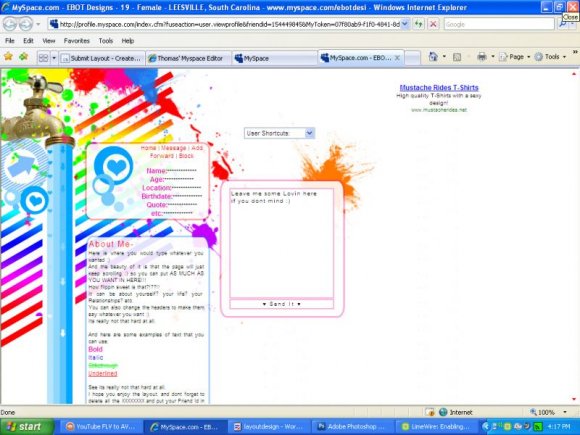Close the MySpace.com - EBO tab
The height and width of the screenshot is (435, 580).
click(397, 58)
